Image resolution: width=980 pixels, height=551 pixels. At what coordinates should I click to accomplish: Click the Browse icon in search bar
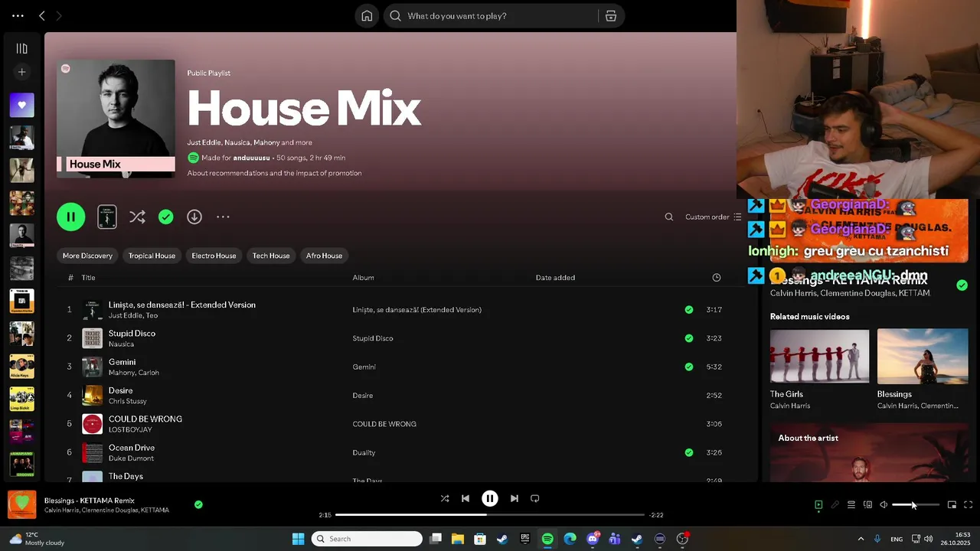click(611, 16)
